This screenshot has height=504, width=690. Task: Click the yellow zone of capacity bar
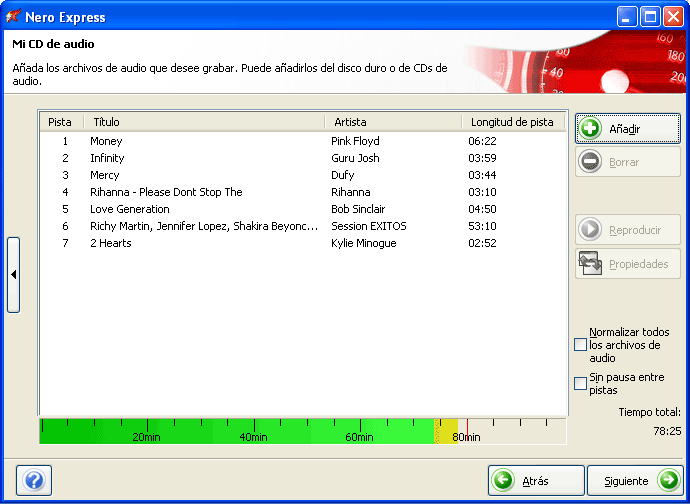coord(447,430)
